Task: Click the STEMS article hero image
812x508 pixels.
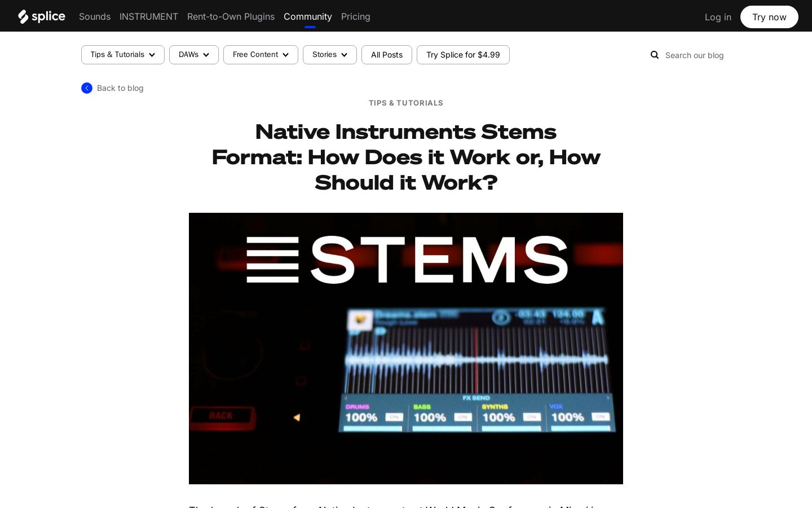Action: pos(406,348)
